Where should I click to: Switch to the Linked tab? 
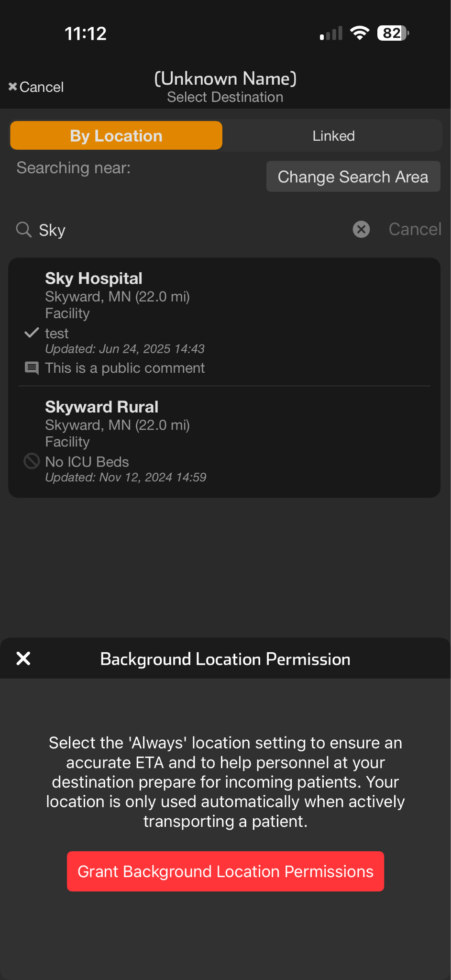tap(333, 136)
